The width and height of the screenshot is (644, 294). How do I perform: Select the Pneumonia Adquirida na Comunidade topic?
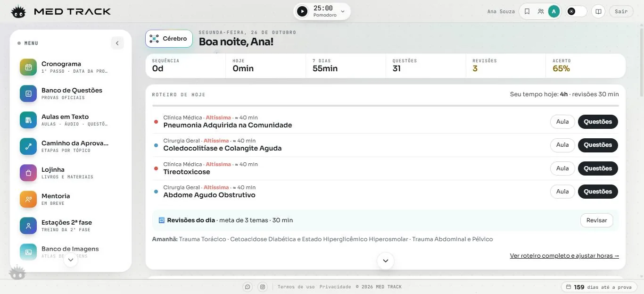[x=228, y=125]
